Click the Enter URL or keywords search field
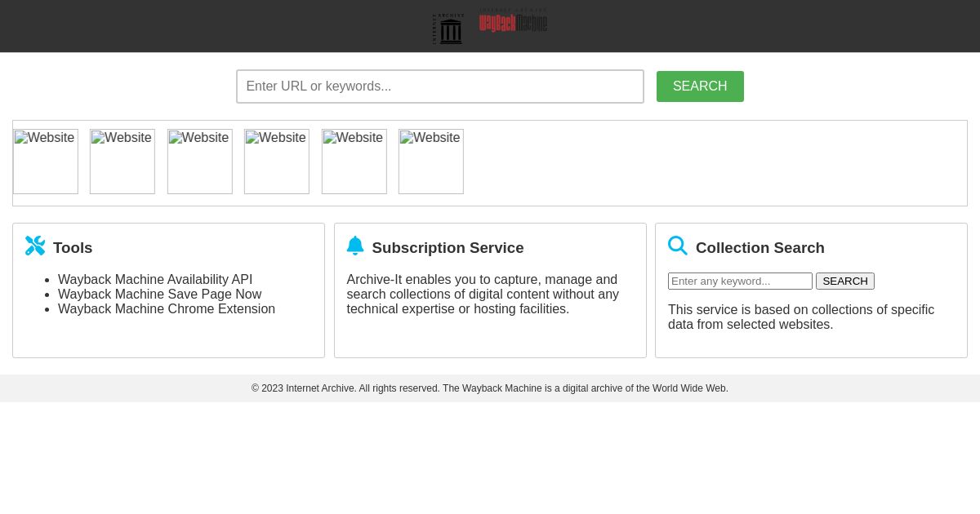 click(440, 86)
